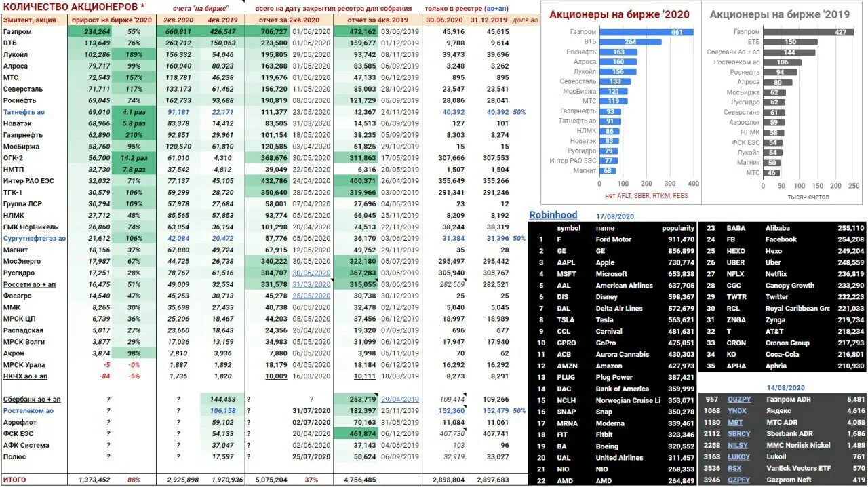Open the RSX ticker link

[x=734, y=469]
